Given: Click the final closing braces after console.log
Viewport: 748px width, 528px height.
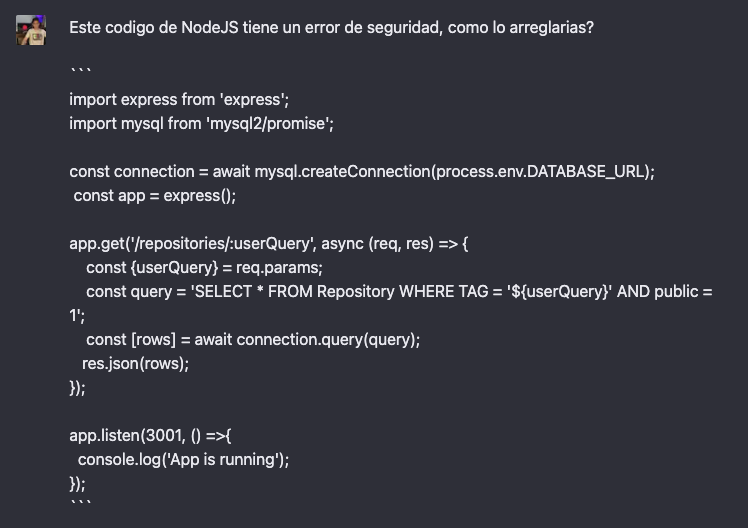Looking at the screenshot, I should [77, 484].
